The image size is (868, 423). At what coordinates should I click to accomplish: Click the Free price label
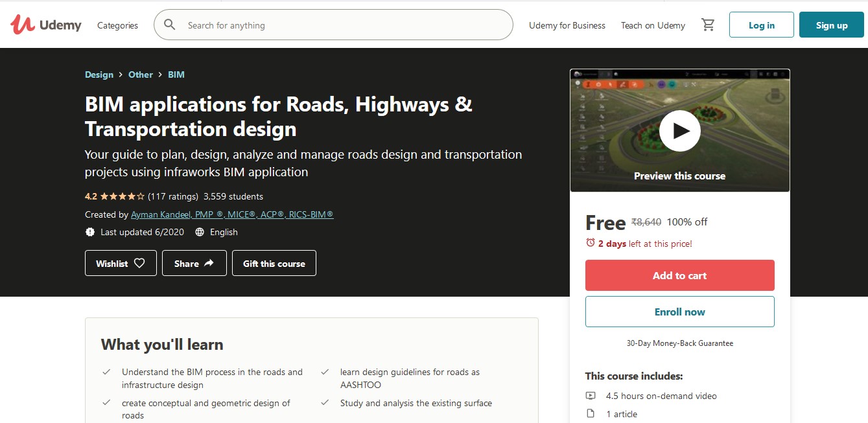(x=605, y=223)
